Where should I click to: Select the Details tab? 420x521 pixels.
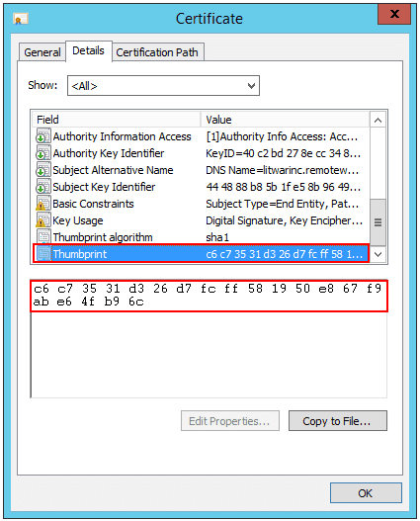[88, 50]
